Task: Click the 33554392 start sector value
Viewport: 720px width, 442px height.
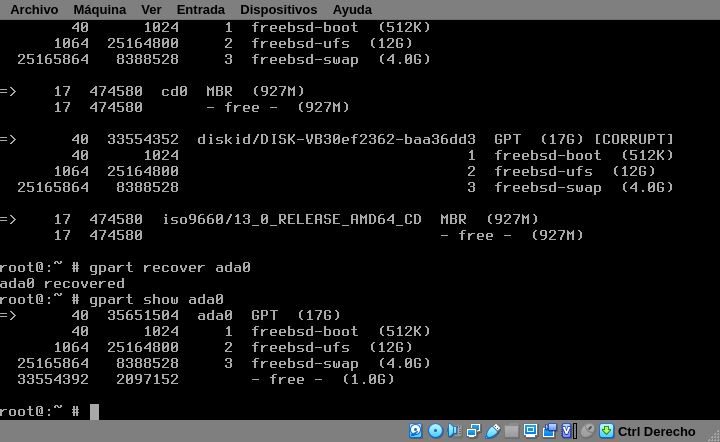Action: [53, 380]
